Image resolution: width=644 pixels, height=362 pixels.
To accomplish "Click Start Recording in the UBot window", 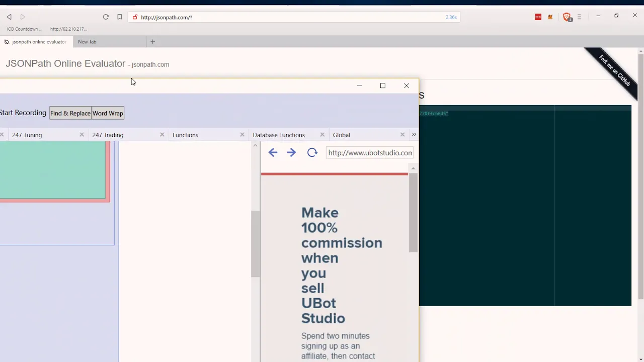I will [23, 113].
